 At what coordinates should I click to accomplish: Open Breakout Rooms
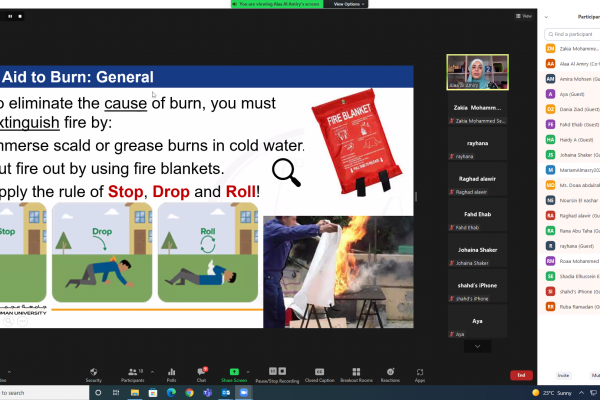tap(356, 373)
